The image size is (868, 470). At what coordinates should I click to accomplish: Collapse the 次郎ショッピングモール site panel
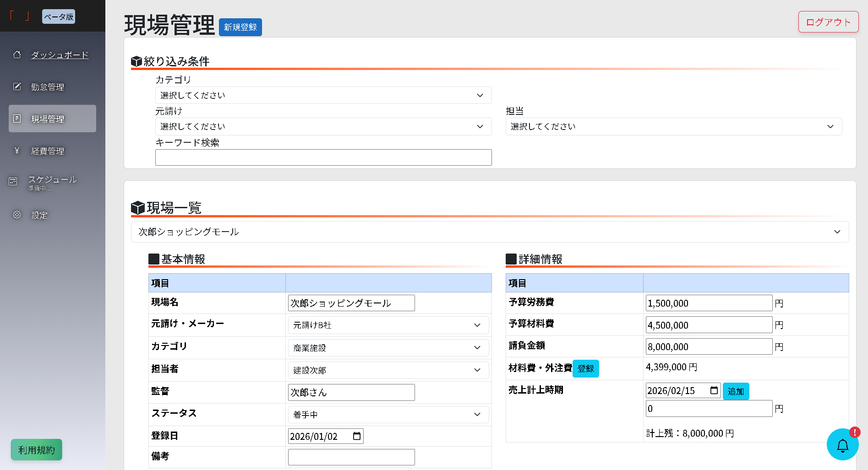coord(838,232)
